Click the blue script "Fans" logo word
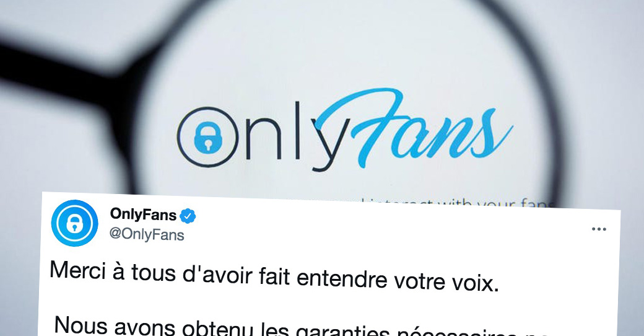 [414, 128]
